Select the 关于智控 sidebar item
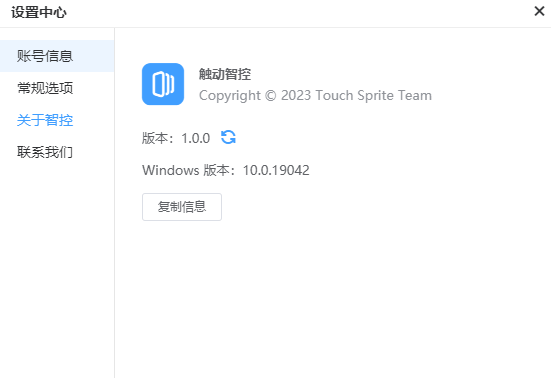Screen dimensions: 551x378 point(57,120)
